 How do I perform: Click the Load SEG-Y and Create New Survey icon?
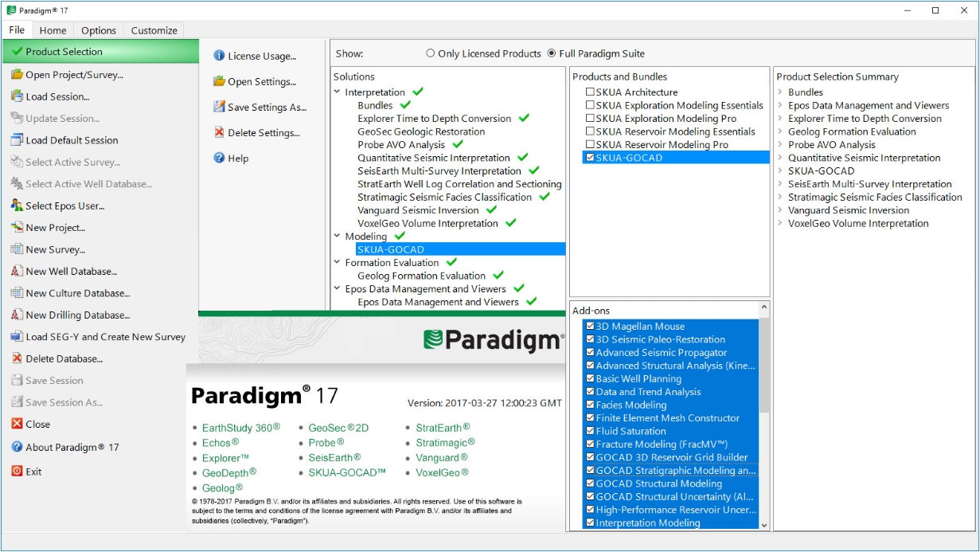click(17, 337)
